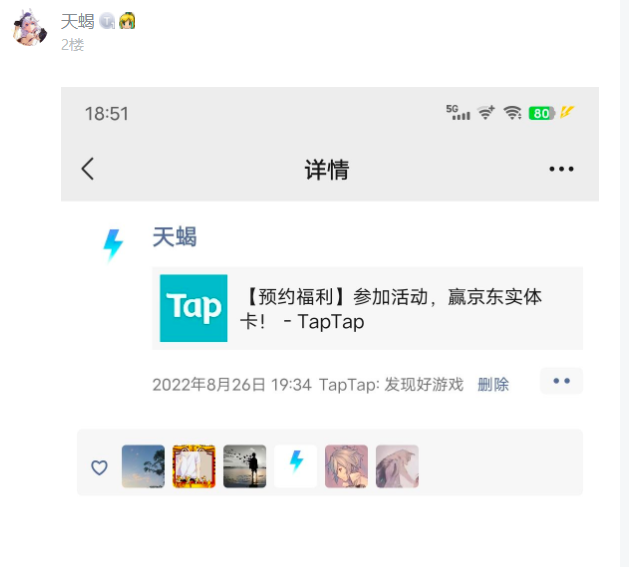Open the three-dot menu beside 详情
Screen dimensions: 629x567
click(x=561, y=169)
